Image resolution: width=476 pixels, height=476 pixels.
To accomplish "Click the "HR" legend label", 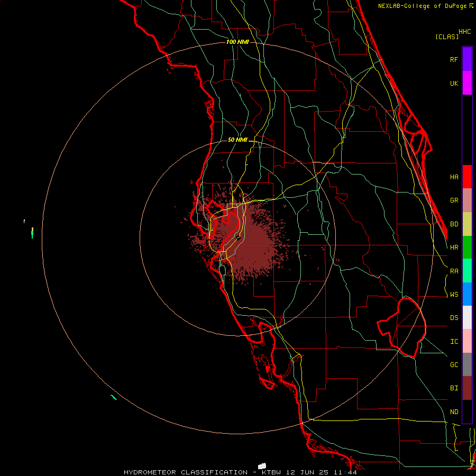I will point(454,248).
